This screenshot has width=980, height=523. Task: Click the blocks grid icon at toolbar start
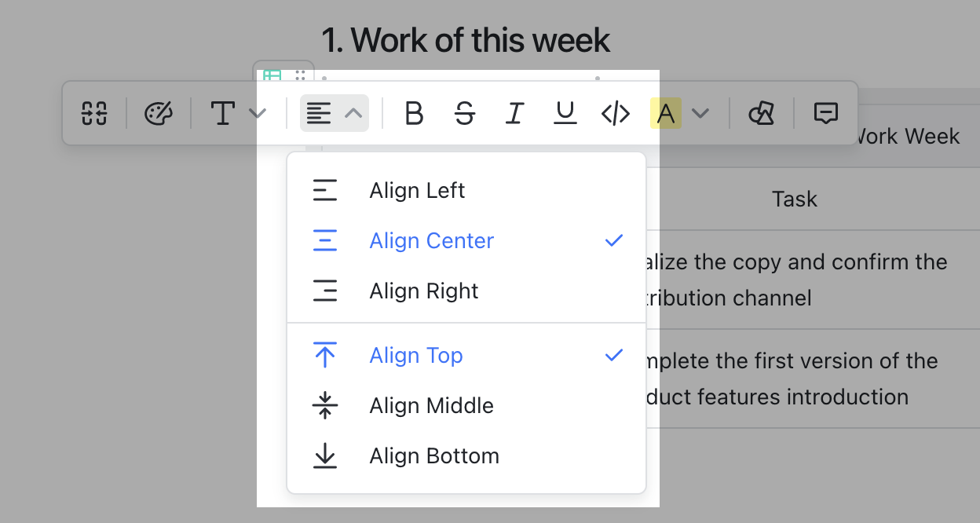tap(94, 113)
